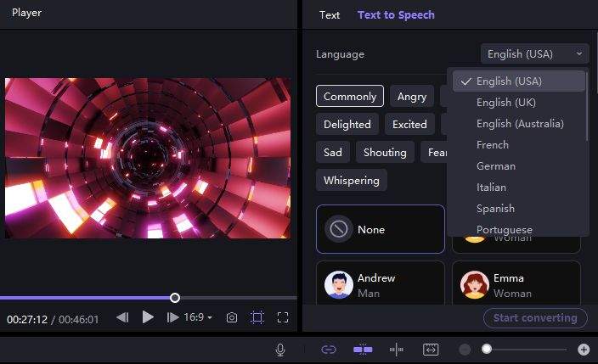Click Start converting button

point(535,318)
